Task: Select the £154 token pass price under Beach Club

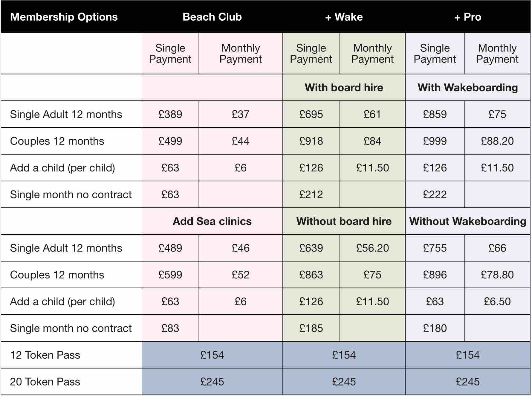Action: 212,355
